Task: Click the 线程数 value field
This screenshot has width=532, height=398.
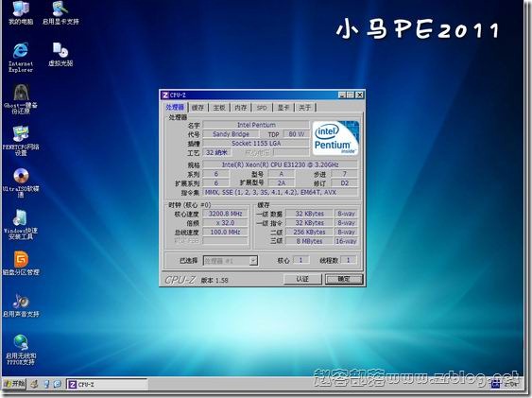Action: (348, 260)
